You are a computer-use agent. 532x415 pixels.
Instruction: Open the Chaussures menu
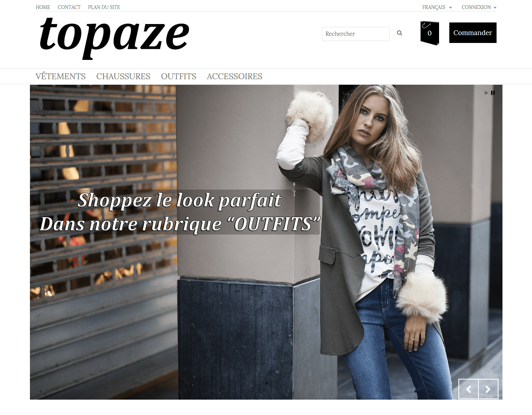(x=123, y=76)
